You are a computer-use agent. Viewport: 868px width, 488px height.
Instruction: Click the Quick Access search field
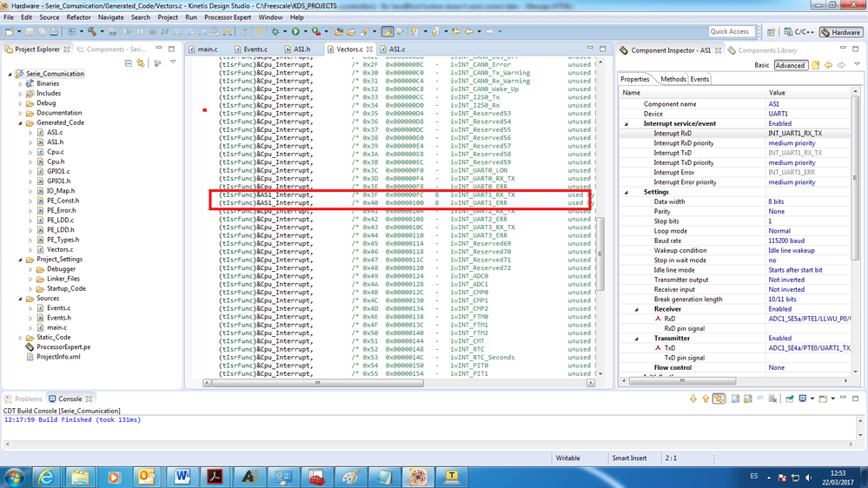point(730,32)
